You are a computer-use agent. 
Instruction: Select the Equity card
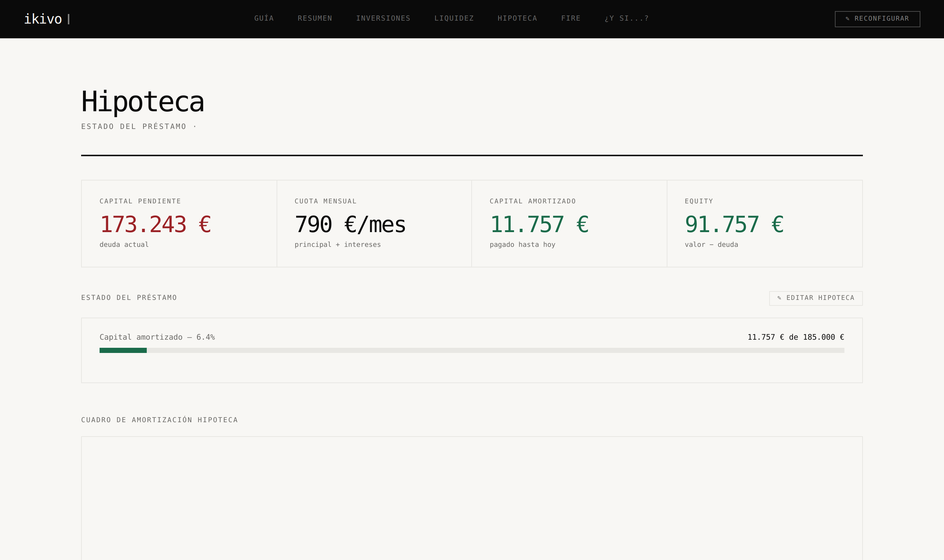click(x=765, y=223)
